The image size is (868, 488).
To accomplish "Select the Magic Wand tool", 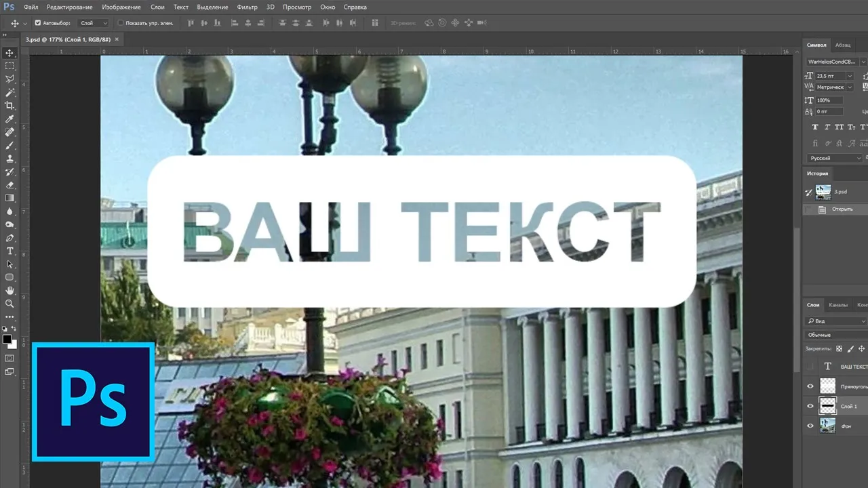I will tap(9, 92).
